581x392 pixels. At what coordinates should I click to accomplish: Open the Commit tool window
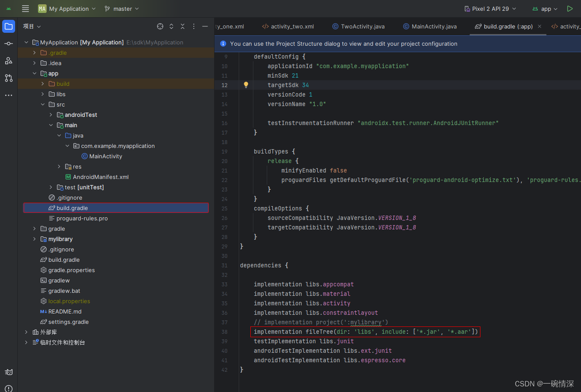9,44
